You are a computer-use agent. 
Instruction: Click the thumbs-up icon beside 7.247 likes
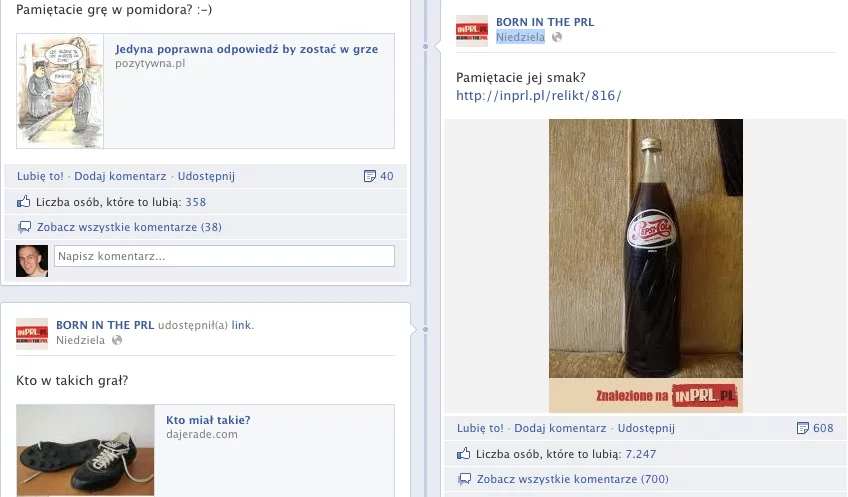click(x=463, y=454)
